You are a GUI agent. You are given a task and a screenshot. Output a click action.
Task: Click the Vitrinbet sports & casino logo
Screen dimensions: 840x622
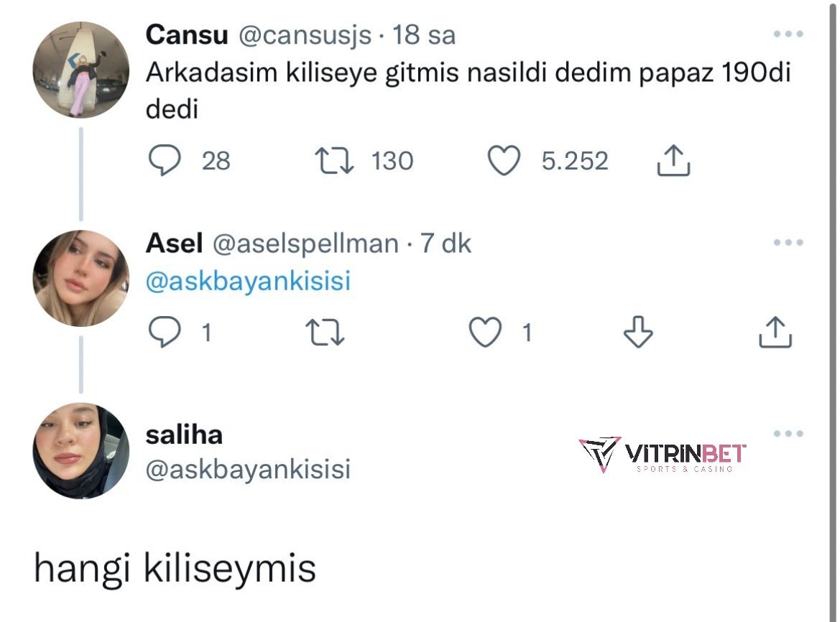662,455
